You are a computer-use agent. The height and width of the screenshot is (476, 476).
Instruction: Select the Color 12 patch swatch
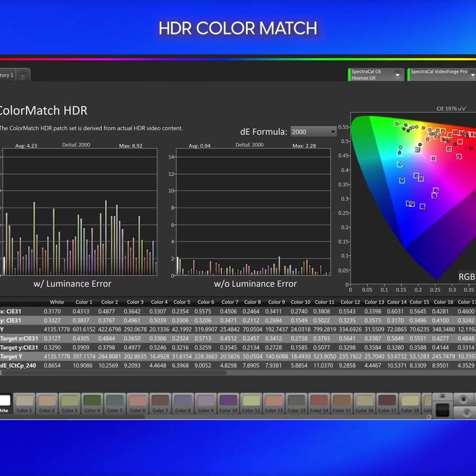coord(274,403)
